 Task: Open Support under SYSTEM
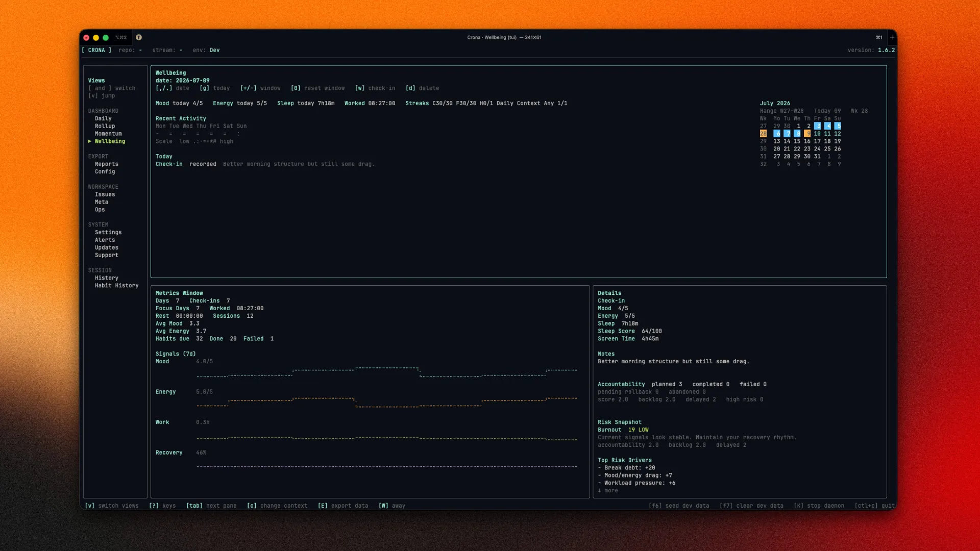tap(106, 256)
